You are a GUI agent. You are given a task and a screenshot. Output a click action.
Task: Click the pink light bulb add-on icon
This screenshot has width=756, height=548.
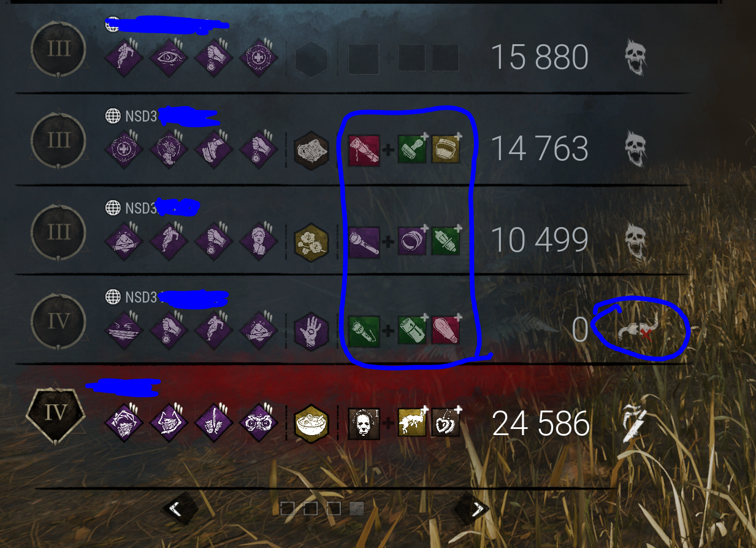coord(446,331)
